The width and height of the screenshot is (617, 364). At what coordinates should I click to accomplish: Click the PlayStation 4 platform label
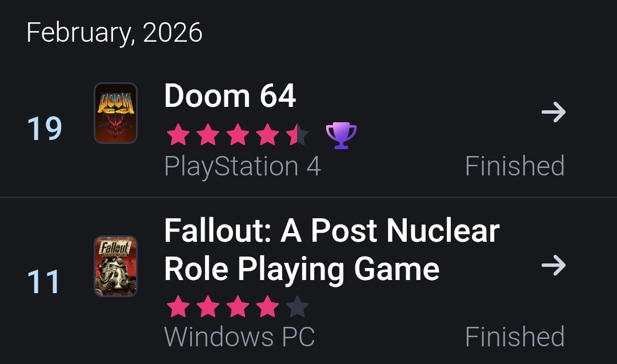coord(242,166)
